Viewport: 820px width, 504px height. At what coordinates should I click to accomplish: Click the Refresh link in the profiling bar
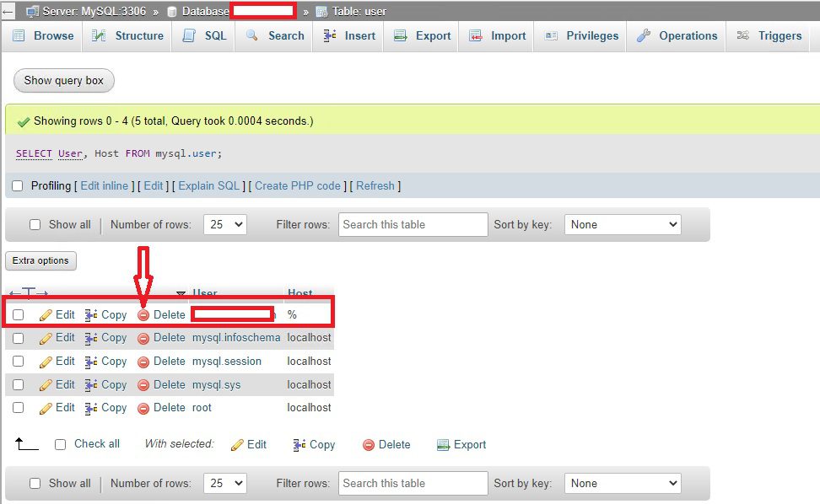pyautogui.click(x=375, y=185)
